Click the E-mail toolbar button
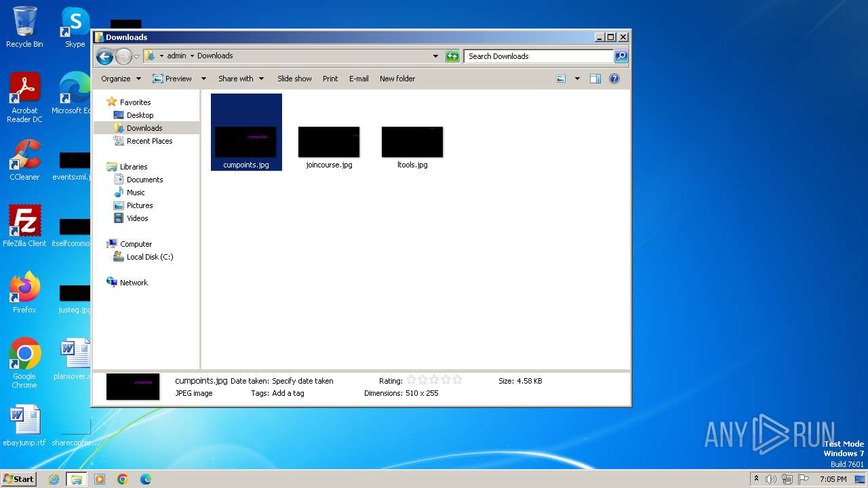Screen dimensions: 868x488 [x=359, y=79]
